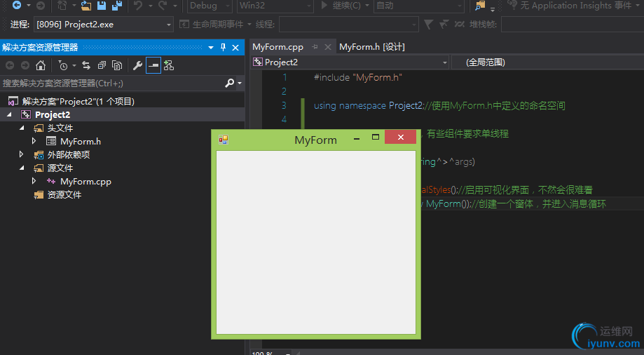This screenshot has height=355, width=644.
Task: Open Solution Explorer window options arrow
Action: coord(211,47)
